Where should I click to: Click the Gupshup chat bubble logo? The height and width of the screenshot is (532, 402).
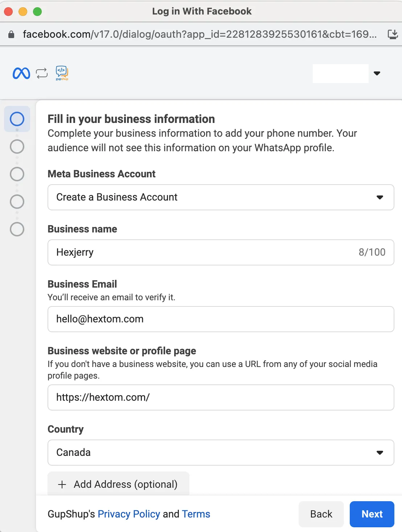point(62,73)
